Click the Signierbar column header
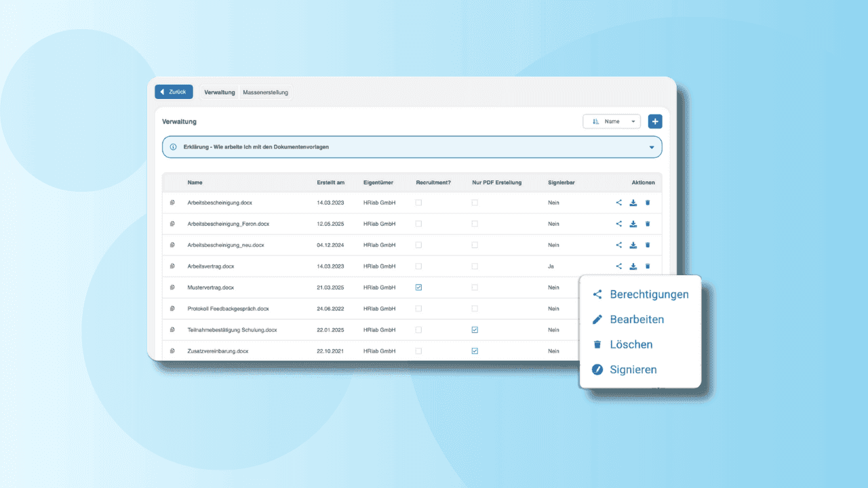This screenshot has height=488, width=868. pos(561,182)
